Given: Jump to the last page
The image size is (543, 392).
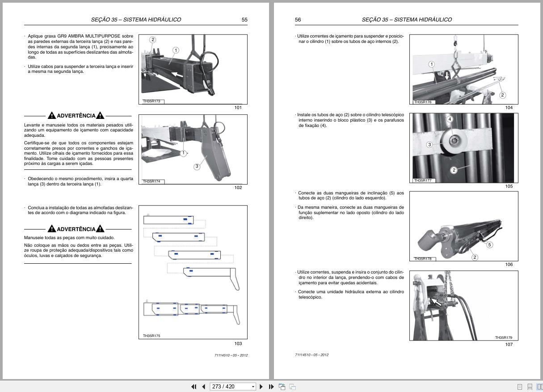Looking at the screenshot, I should coord(271,387).
